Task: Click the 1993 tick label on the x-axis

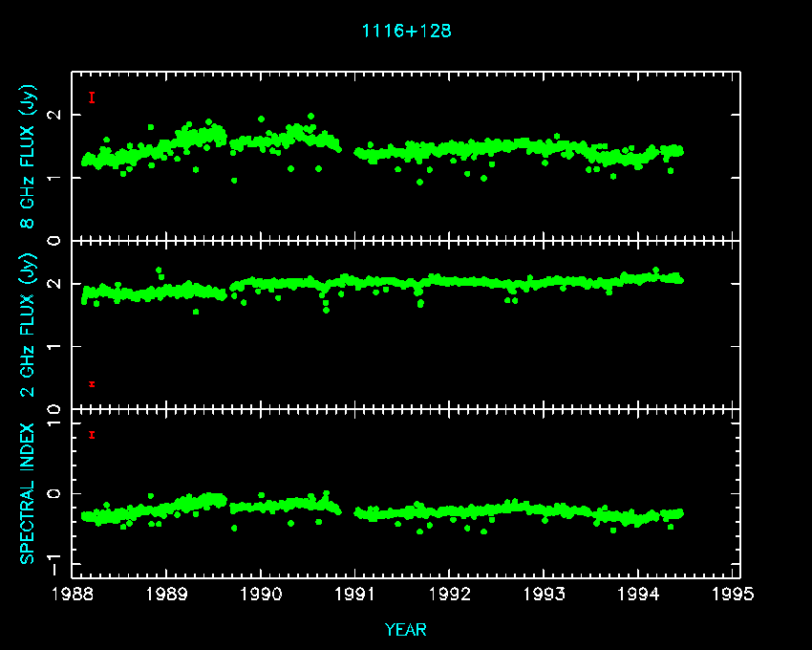Action: [x=545, y=595]
